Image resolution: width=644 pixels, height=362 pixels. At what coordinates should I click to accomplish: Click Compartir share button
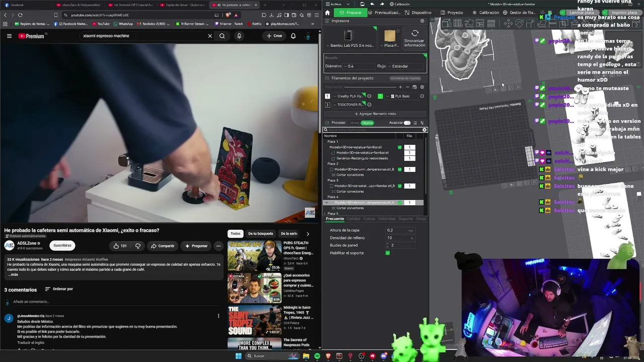[x=162, y=246]
